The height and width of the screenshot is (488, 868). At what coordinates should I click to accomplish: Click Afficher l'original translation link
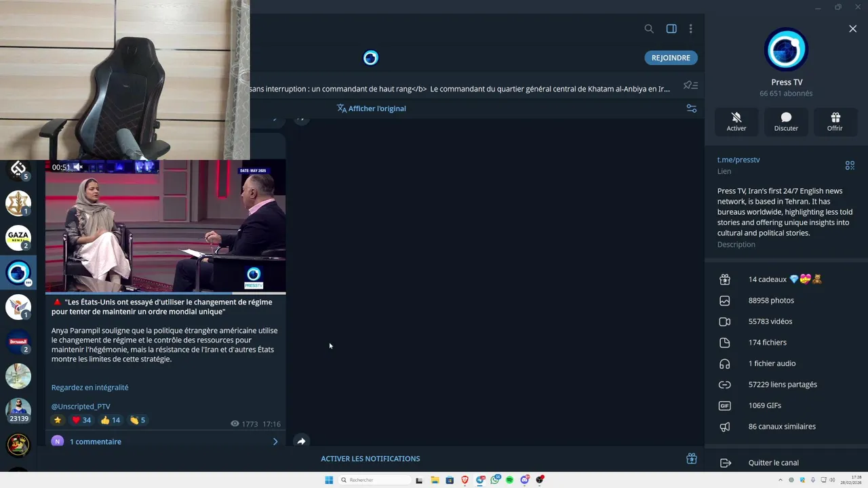coord(371,108)
